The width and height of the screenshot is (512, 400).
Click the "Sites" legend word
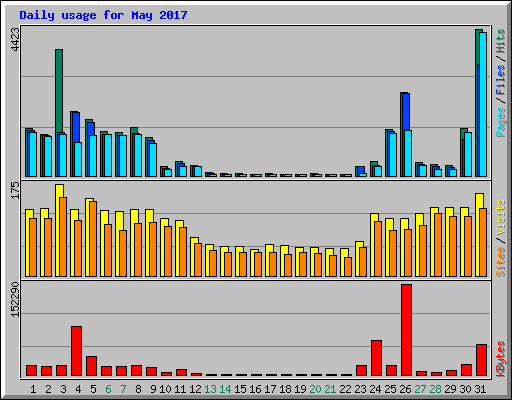click(501, 262)
